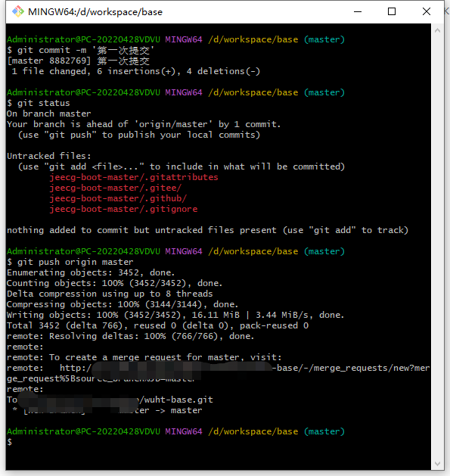Minimize the MINGW64 terminal window
This screenshot has height=476, width=450.
tap(358, 11)
